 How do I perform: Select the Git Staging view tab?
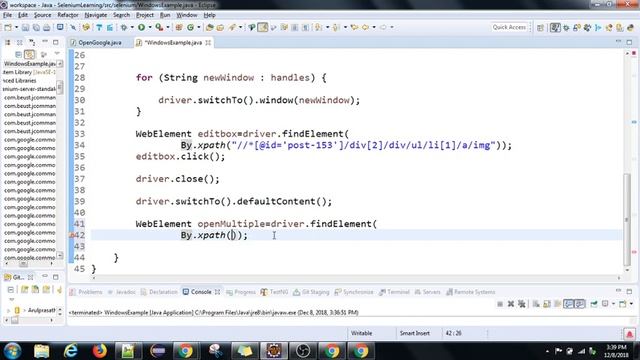pyautogui.click(x=311, y=292)
